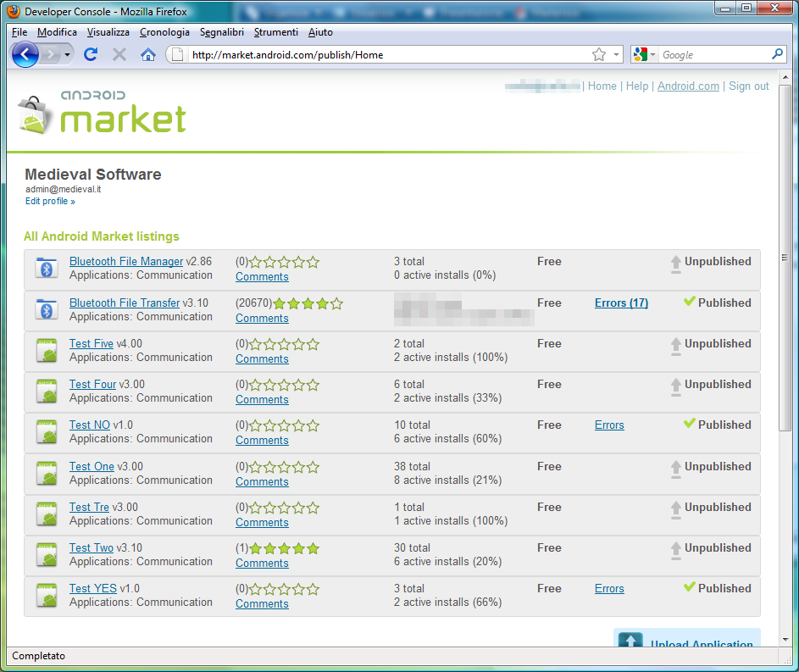Click the Test YES app icon

coord(47,596)
